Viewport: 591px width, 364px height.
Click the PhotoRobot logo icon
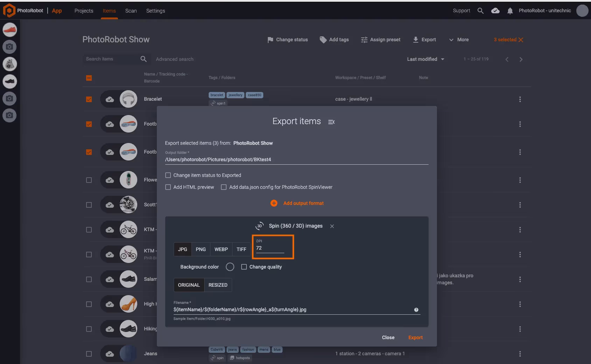[x=9, y=10]
